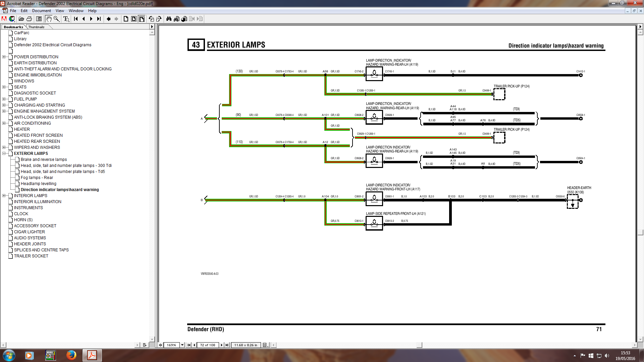Open the Document menu
The height and width of the screenshot is (362, 644).
point(42,11)
